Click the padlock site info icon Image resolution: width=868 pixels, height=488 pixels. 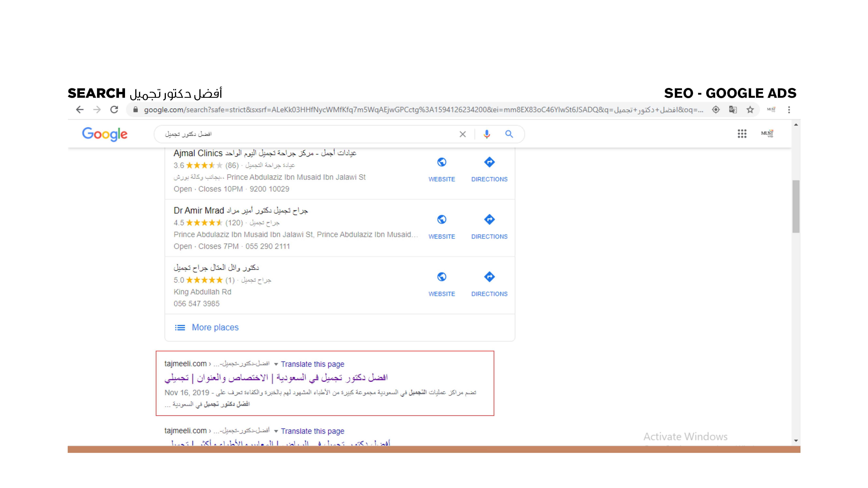coord(135,110)
